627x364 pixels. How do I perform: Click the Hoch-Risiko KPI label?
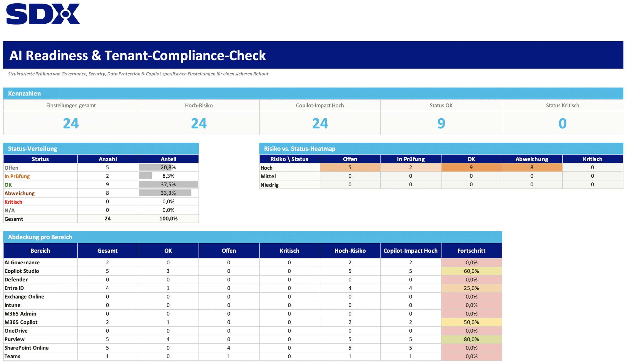199,106
